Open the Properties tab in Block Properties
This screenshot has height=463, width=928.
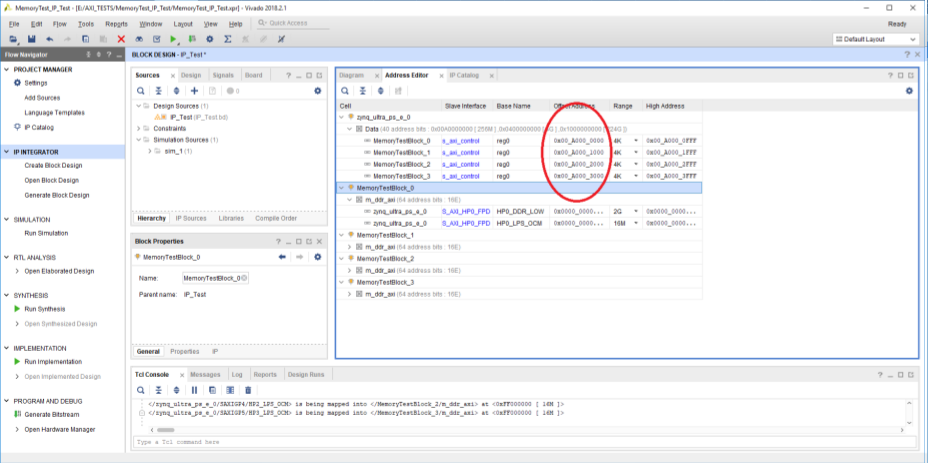pos(185,351)
